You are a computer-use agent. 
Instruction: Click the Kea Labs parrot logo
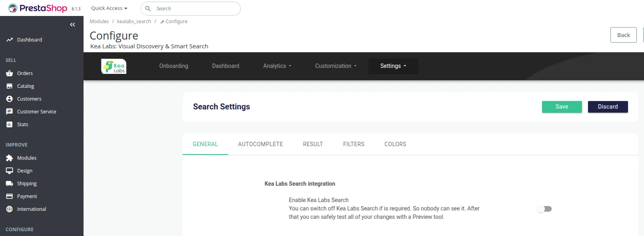click(x=114, y=66)
